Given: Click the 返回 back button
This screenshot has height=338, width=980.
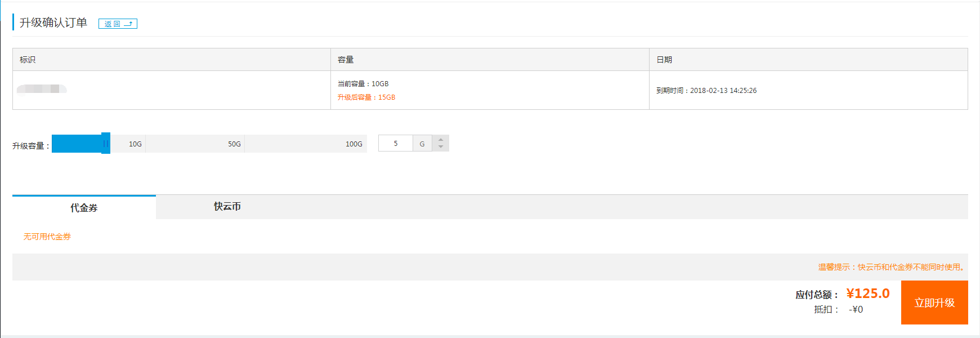Looking at the screenshot, I should click(x=118, y=24).
